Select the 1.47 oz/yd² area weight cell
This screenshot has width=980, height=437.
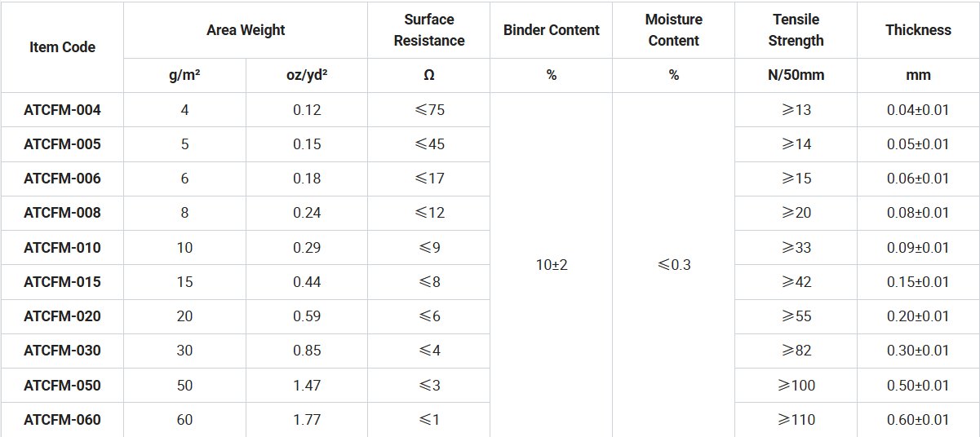click(307, 386)
